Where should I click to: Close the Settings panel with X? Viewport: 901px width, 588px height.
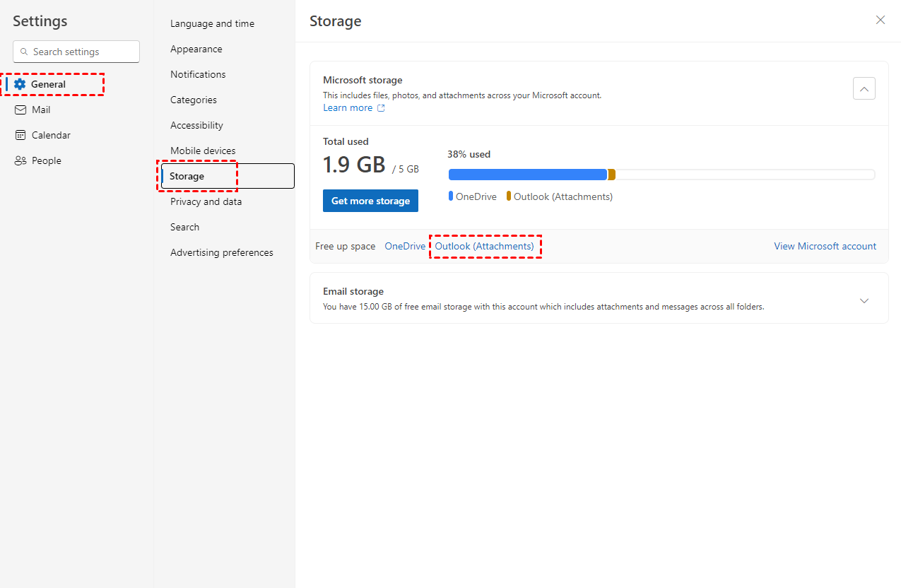(880, 20)
